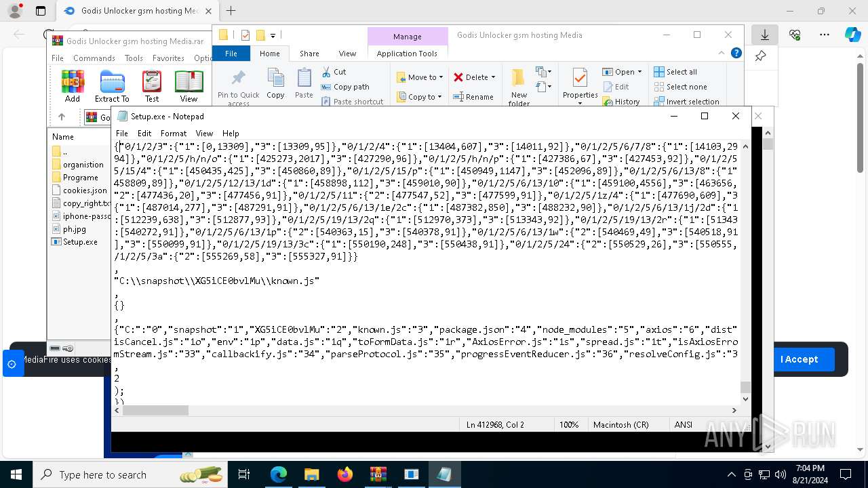Viewport: 868px width, 488px height.
Task: Select ph.jpg in WinRAR list
Action: click(68, 229)
